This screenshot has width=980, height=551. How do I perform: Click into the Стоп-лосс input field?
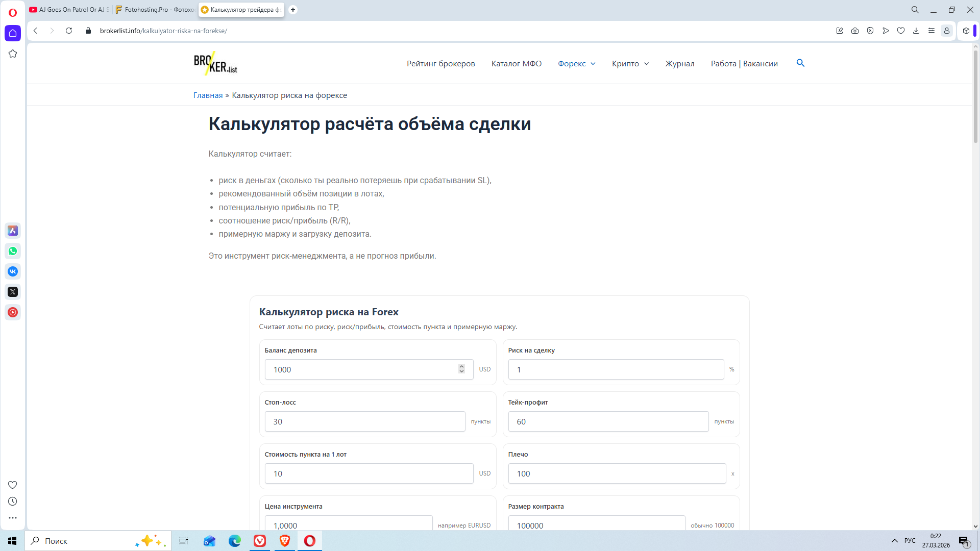[364, 421]
